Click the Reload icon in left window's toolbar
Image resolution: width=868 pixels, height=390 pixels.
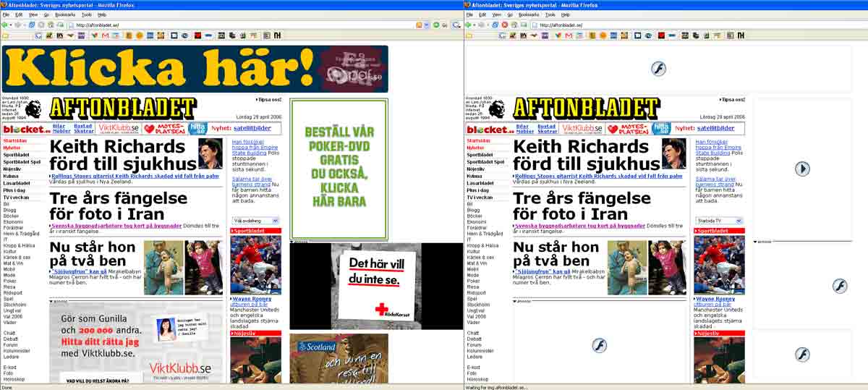point(32,25)
